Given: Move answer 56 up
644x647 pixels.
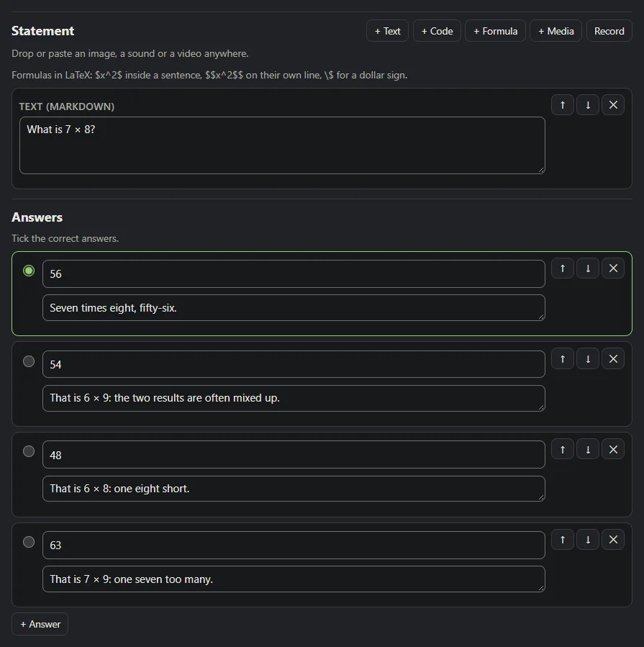Looking at the screenshot, I should (x=562, y=268).
